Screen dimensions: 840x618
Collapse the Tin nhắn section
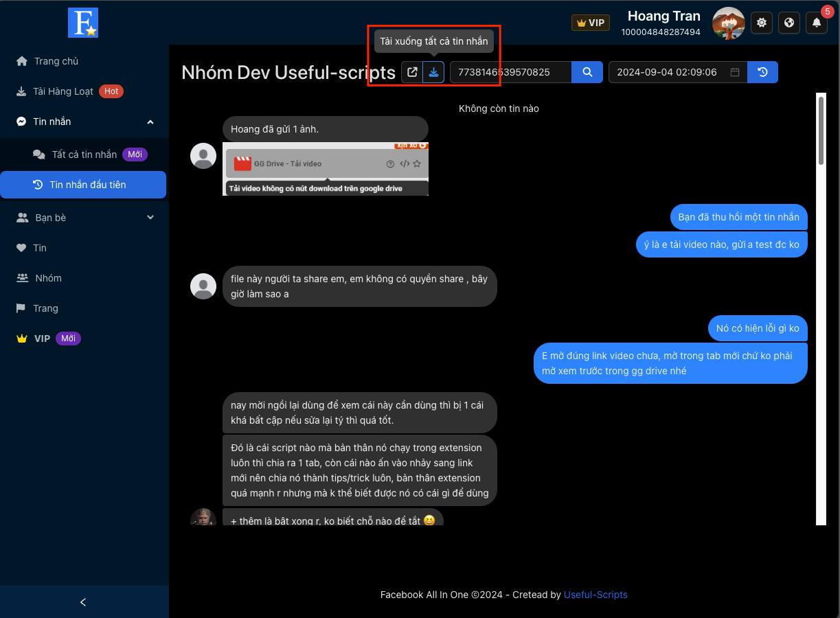[84, 122]
